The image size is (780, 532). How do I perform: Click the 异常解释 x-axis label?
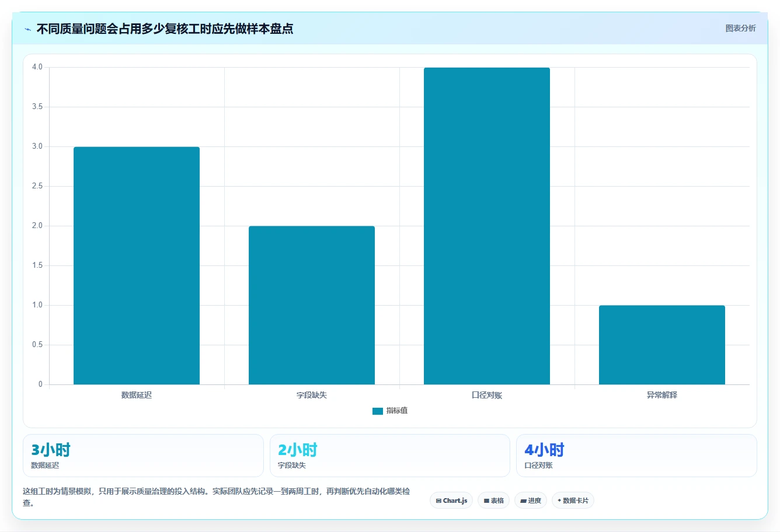point(662,395)
